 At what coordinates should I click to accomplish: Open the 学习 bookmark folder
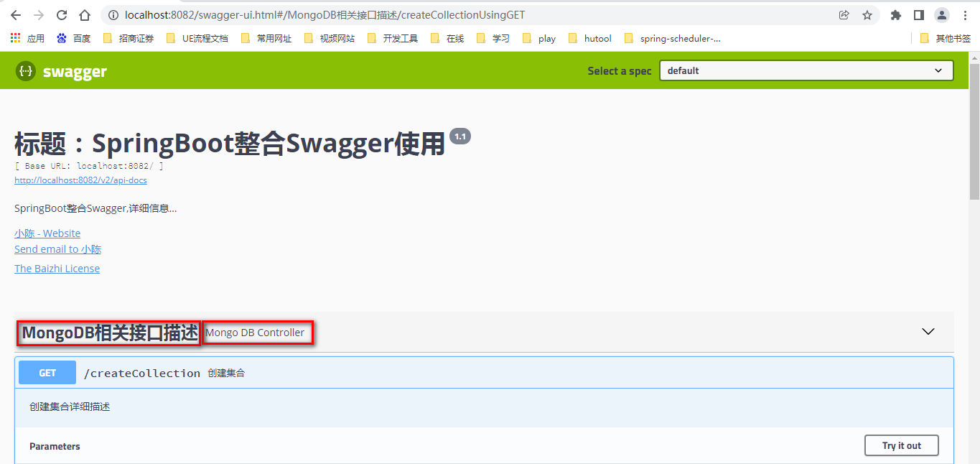[493, 38]
